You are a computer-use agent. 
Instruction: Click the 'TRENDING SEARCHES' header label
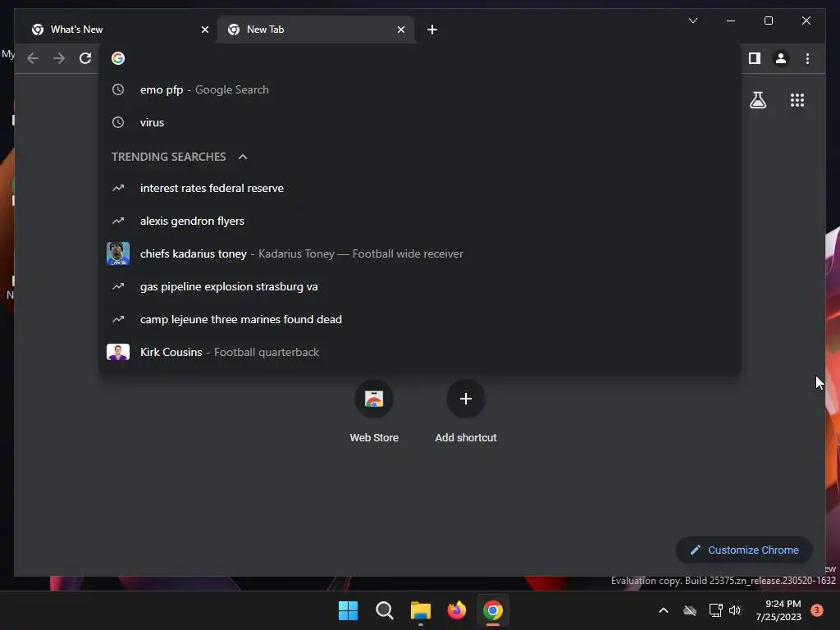coord(169,157)
